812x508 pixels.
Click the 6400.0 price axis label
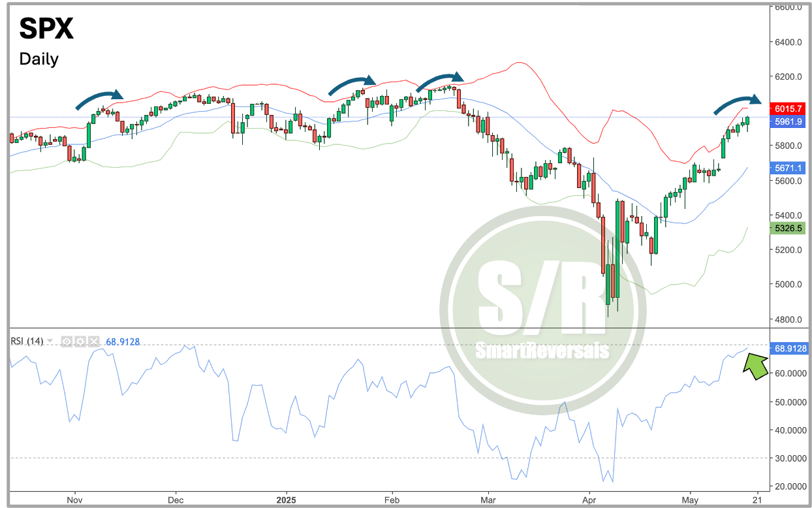[789, 42]
